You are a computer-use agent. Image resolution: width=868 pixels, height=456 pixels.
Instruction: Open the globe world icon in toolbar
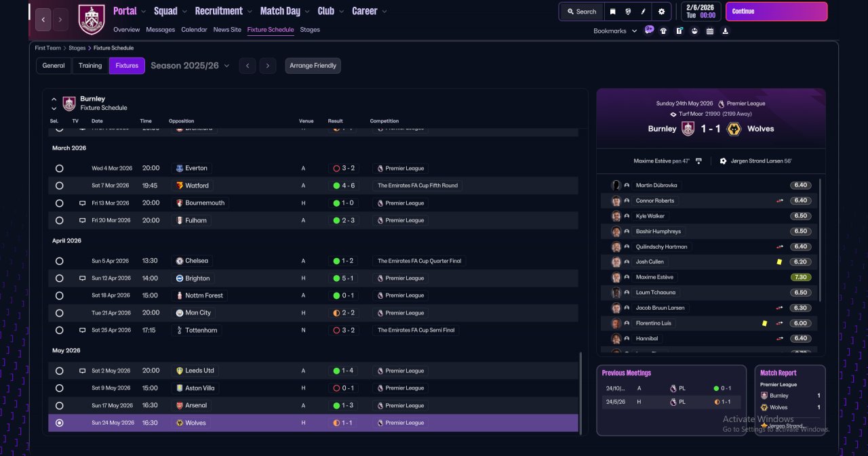629,12
